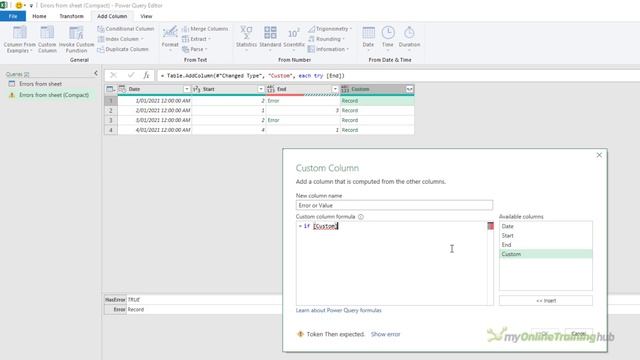Select Date in Available columns
The image size is (640, 360).
tap(546, 227)
